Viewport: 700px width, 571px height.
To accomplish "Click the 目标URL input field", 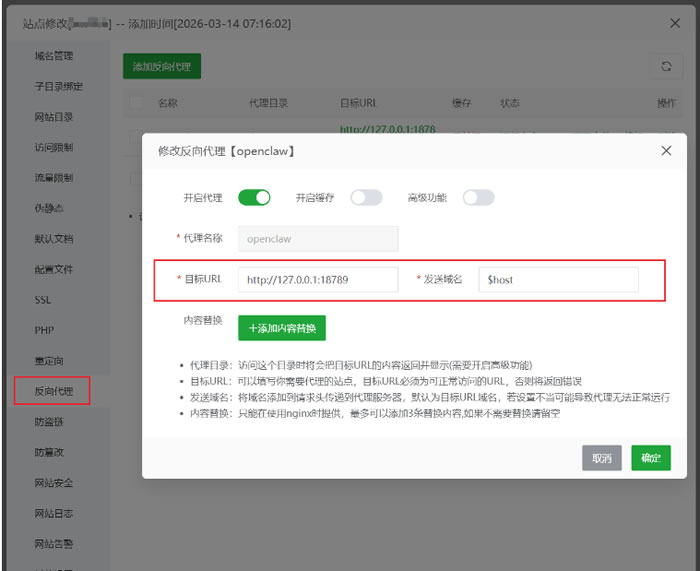I will click(318, 280).
